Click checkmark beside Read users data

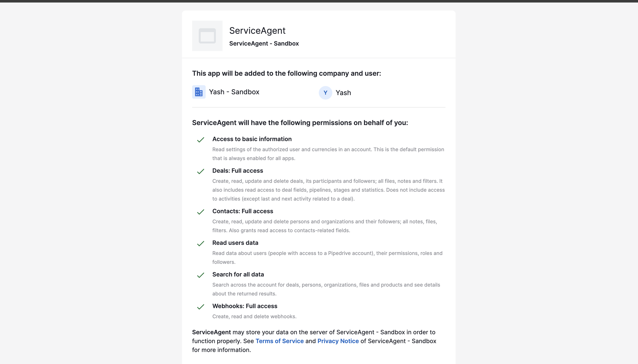coord(201,244)
